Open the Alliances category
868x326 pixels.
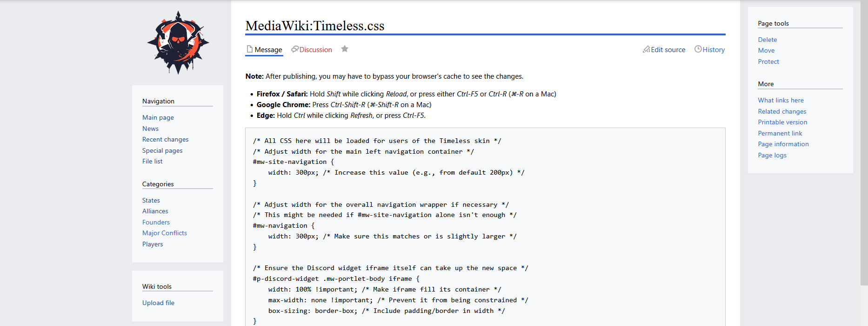click(x=155, y=211)
